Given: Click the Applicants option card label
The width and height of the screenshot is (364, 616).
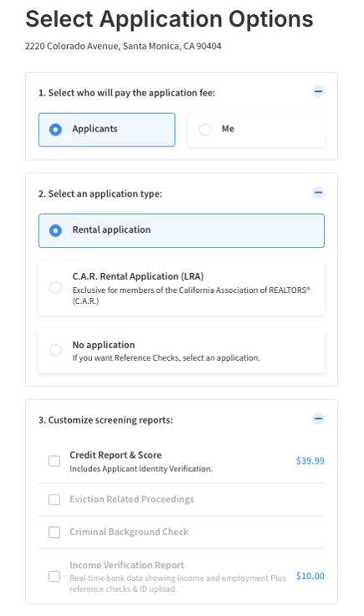Looking at the screenshot, I should [95, 129].
